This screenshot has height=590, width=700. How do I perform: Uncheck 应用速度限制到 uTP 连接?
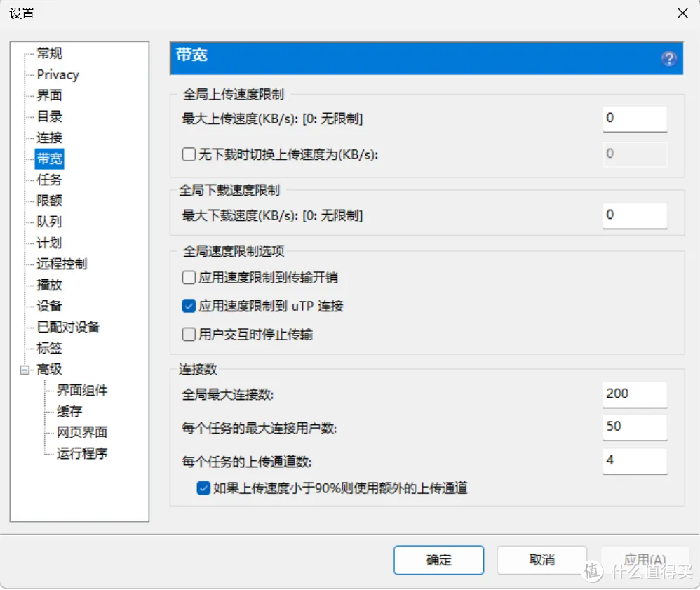click(189, 306)
